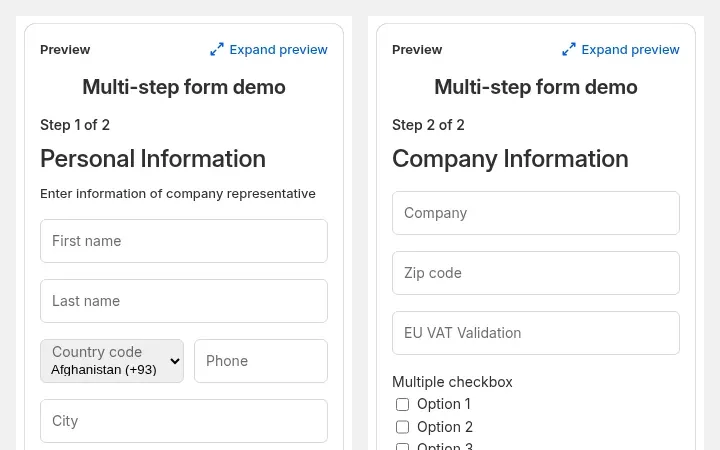720x450 pixels.
Task: Click the expand arrows icon in Step 2 preview
Action: click(x=568, y=49)
